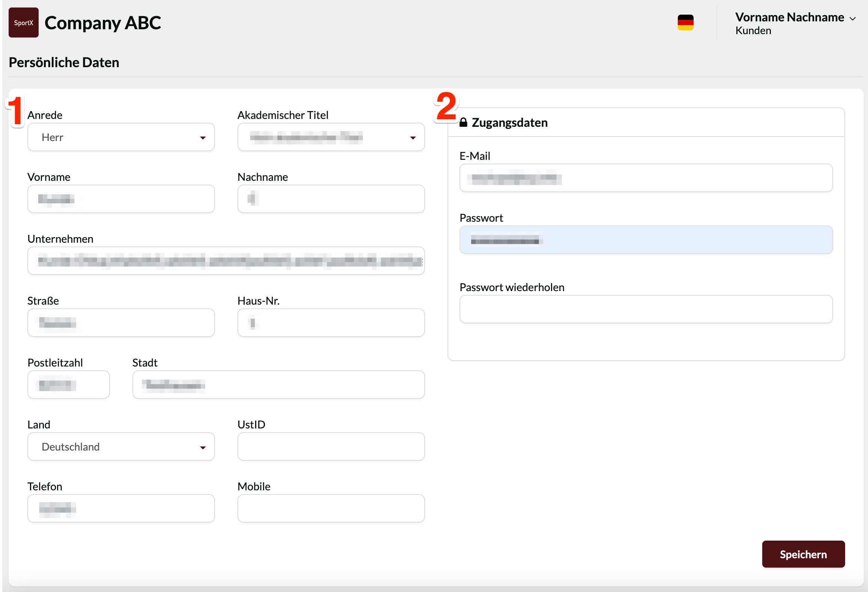Focus the empty UstID field

click(x=331, y=447)
